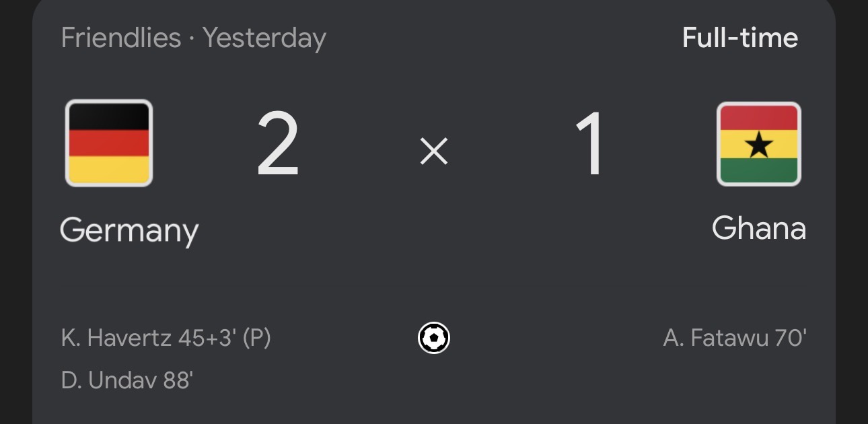Click the × separator between scores
This screenshot has height=424, width=868.
(x=434, y=153)
